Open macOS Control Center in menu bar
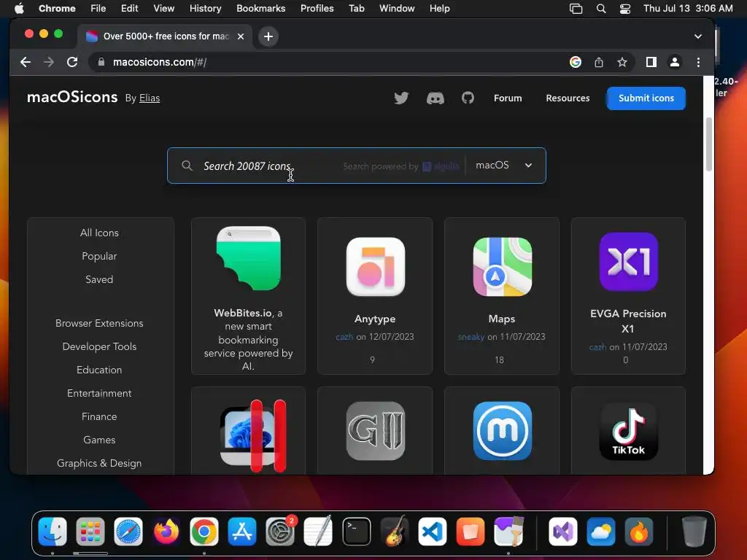 625,8
